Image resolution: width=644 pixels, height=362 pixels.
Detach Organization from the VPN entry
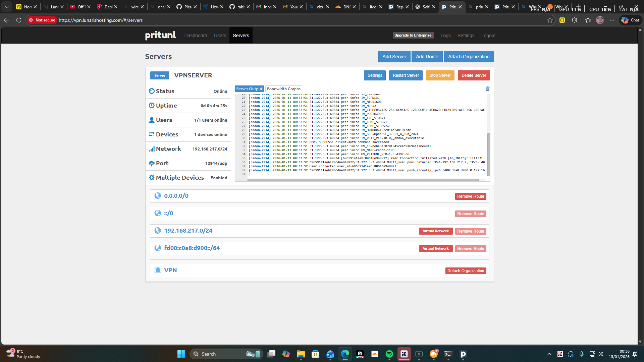[466, 271]
